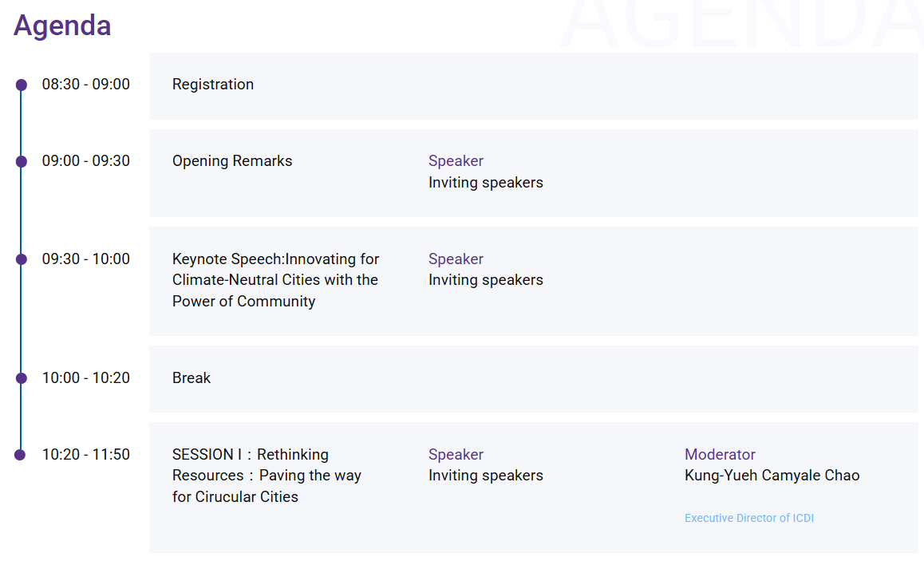Viewport: 924px width, 561px height.
Task: Click Speaker label beside Keynote Speech
Action: (456, 259)
